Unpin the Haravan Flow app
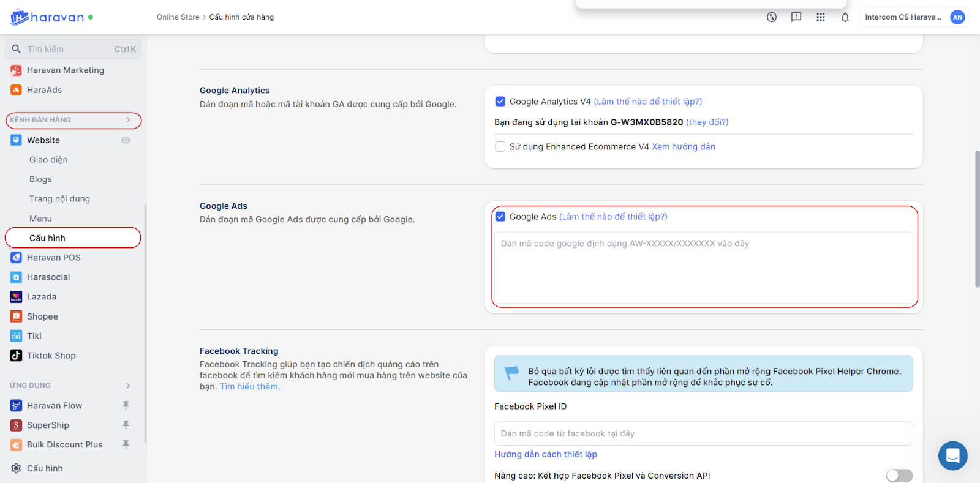Screen dimensions: 980x483 point(126,405)
